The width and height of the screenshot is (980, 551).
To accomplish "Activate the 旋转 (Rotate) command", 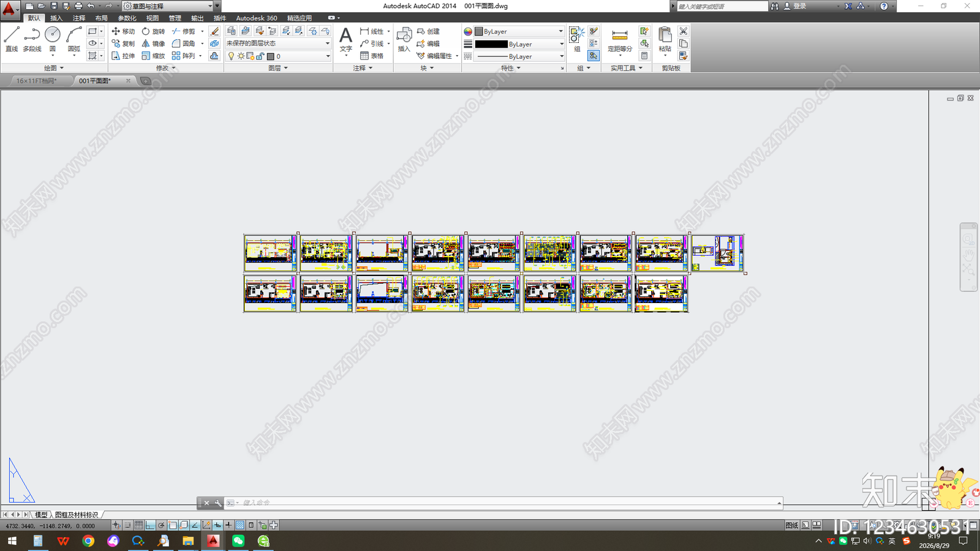I will pyautogui.click(x=153, y=31).
